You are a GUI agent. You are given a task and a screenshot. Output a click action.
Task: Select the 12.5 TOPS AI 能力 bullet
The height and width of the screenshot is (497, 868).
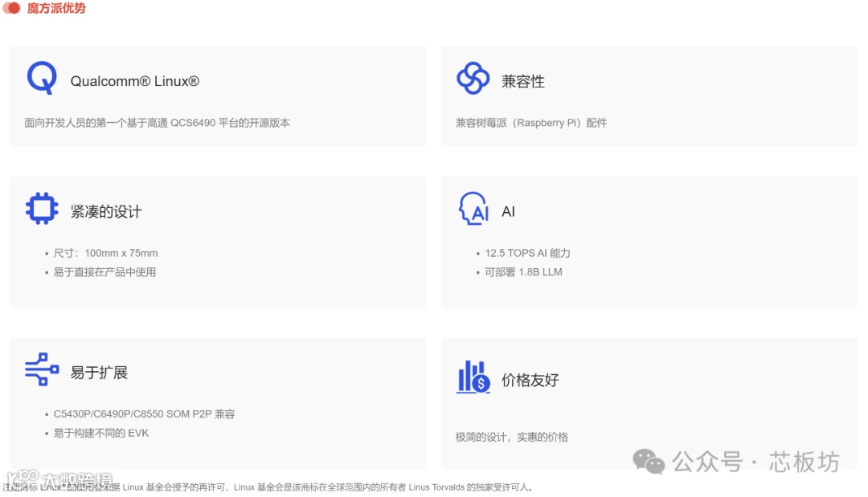click(x=527, y=253)
